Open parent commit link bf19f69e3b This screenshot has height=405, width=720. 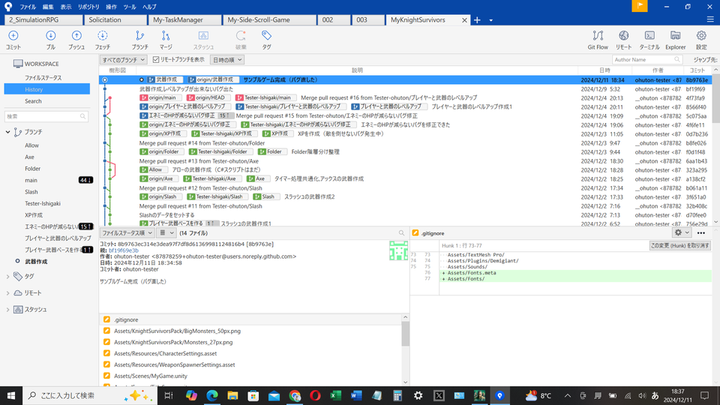point(123,250)
